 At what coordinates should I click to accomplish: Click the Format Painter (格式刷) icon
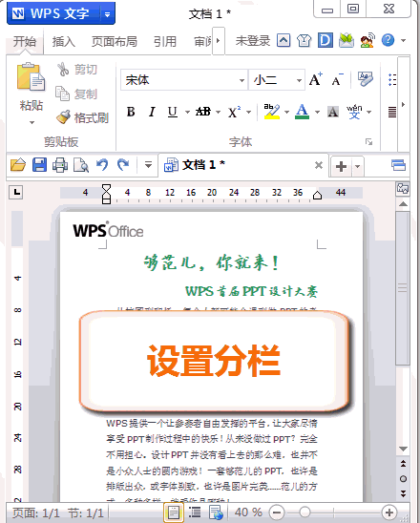click(63, 117)
